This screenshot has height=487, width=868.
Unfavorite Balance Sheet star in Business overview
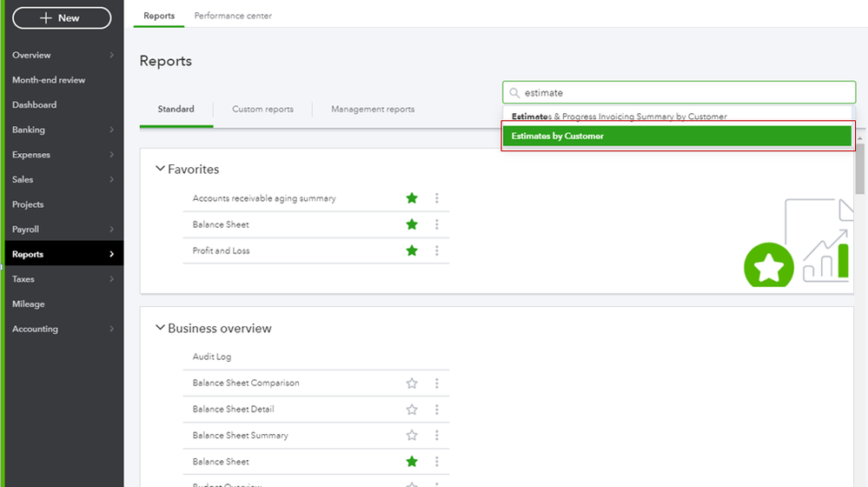pyautogui.click(x=411, y=462)
